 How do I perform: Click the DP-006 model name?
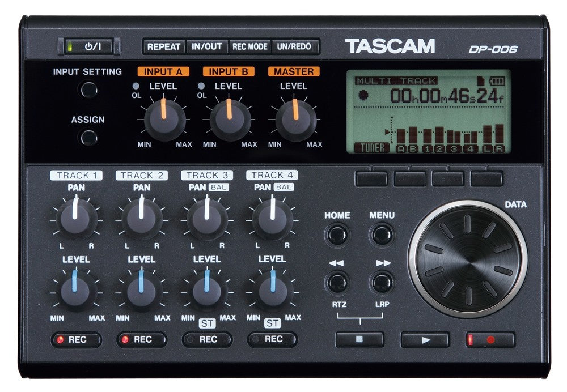tap(493, 49)
